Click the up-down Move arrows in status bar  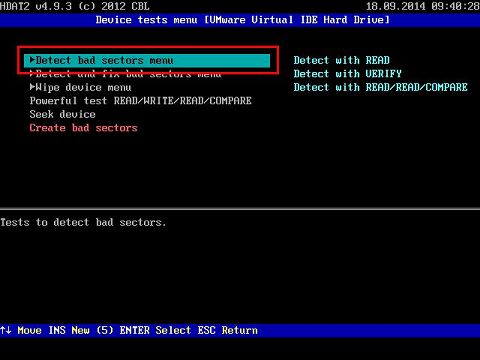coord(6,330)
